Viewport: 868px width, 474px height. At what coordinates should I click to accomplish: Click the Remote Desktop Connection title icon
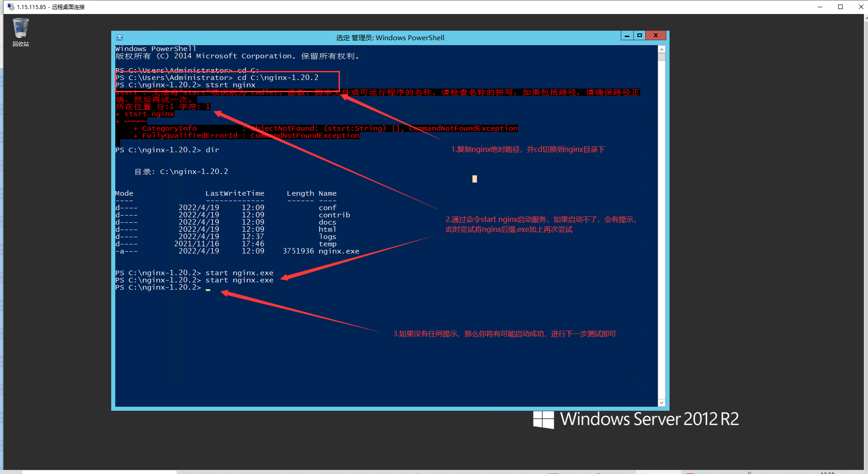click(11, 7)
